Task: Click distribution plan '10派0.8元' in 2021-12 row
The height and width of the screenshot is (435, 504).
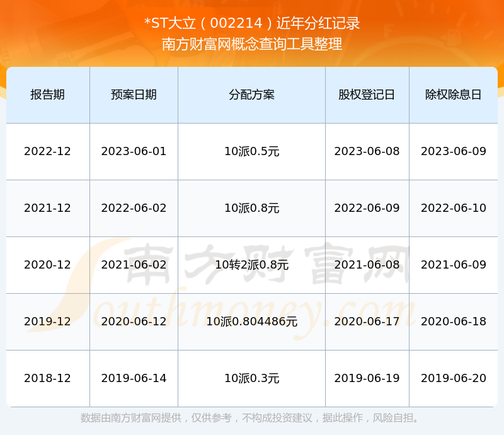Action: (x=251, y=208)
